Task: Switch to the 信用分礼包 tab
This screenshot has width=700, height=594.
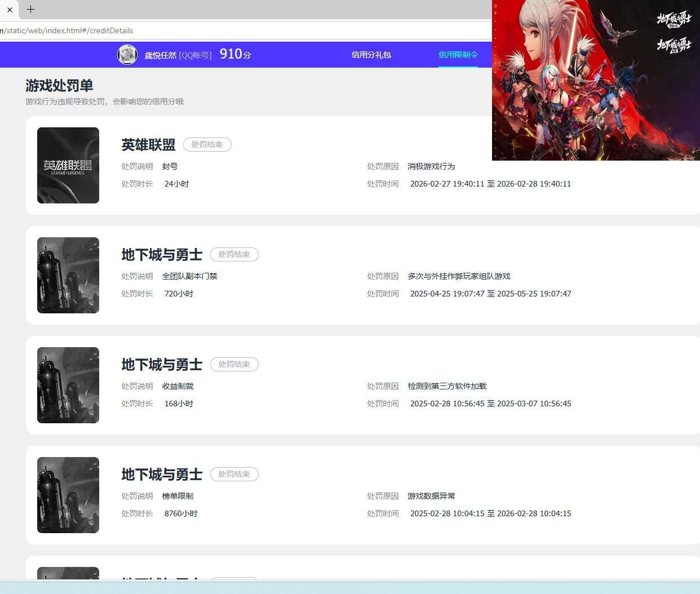Action: click(371, 55)
